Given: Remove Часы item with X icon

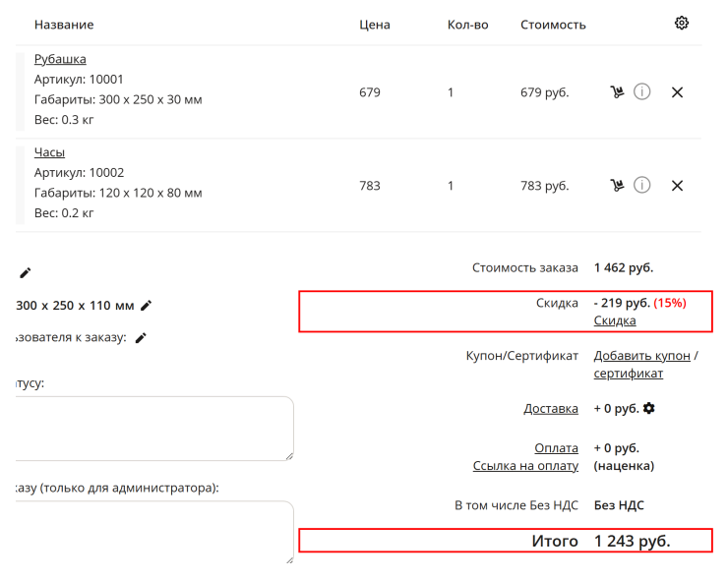Looking at the screenshot, I should pyautogui.click(x=677, y=186).
